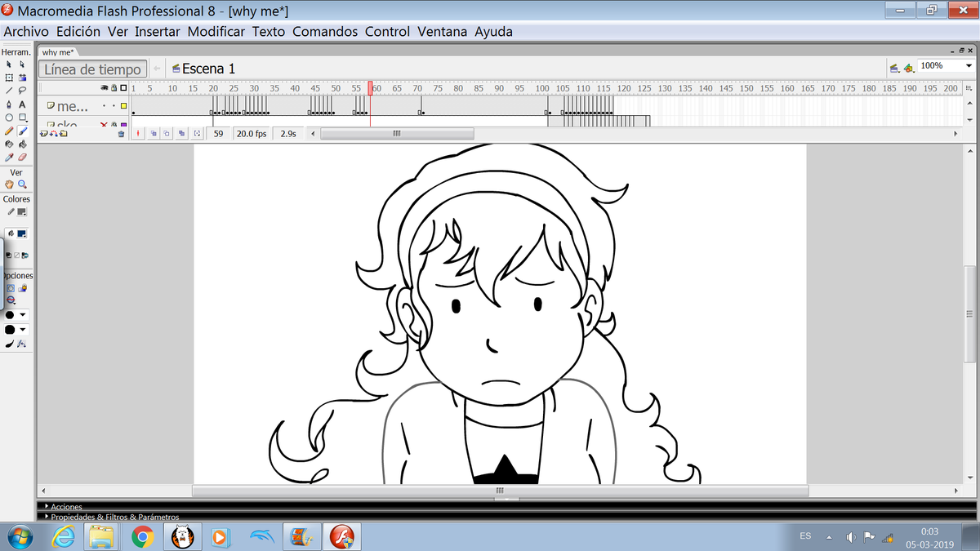Click the stroke color swatch
Image resolution: width=980 pixels, height=551 pixels.
(22, 211)
